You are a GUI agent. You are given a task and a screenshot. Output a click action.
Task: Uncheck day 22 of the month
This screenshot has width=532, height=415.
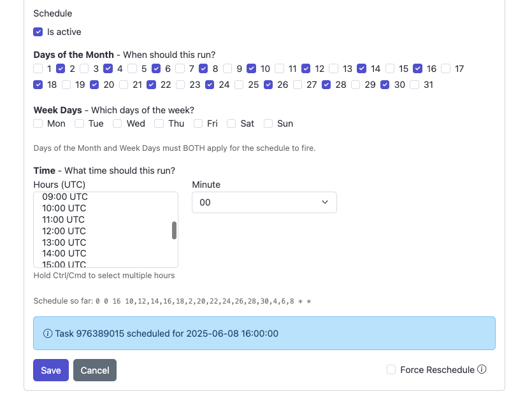pos(152,85)
